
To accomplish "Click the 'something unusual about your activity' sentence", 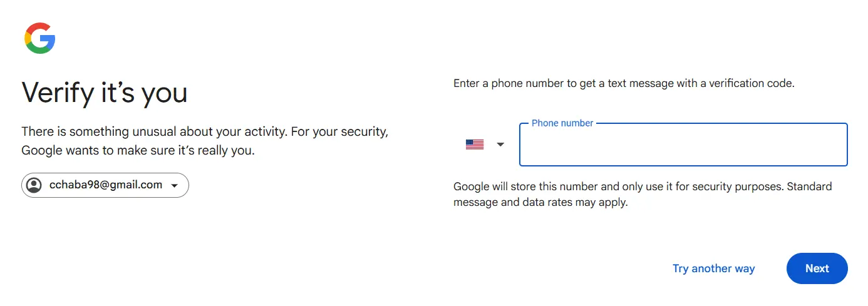I will (173, 132).
